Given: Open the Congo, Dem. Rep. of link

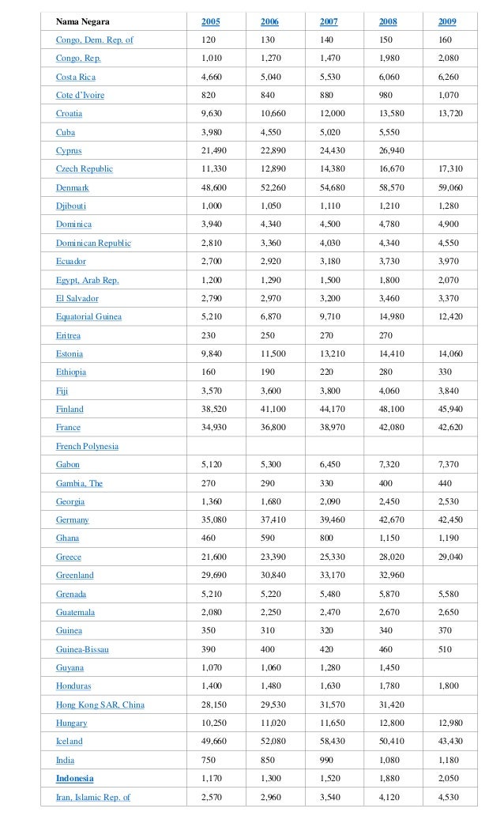Looking at the screenshot, I should point(95,40).
